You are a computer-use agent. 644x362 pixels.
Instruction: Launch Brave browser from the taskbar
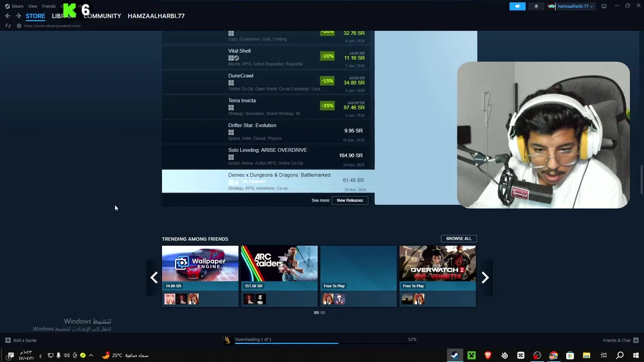tap(488, 355)
